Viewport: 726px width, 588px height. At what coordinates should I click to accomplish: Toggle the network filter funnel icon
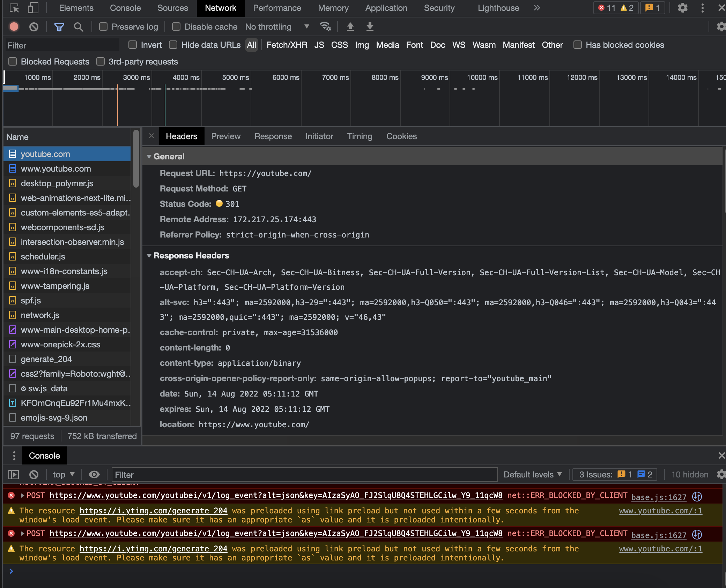(x=59, y=27)
